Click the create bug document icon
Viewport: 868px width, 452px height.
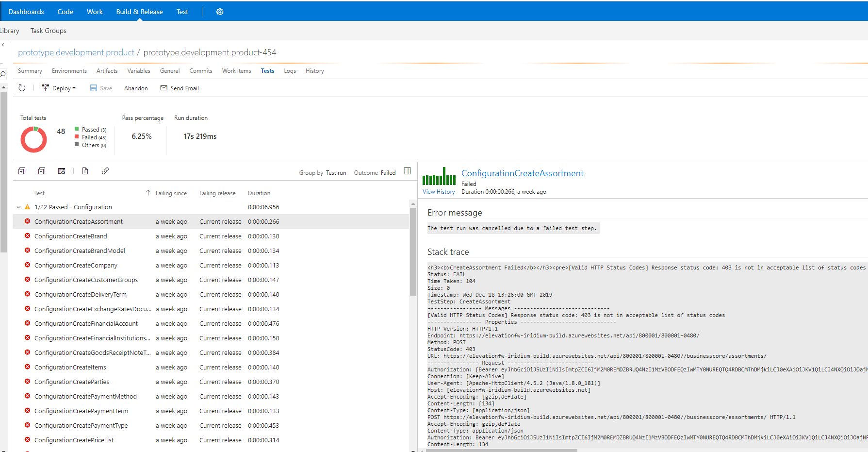pyautogui.click(x=85, y=171)
